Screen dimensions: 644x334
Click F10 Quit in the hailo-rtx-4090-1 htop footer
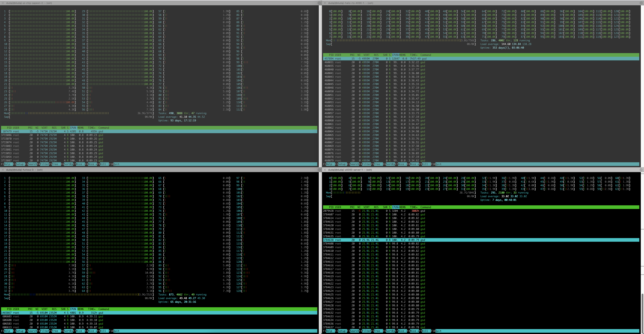coord(436,164)
